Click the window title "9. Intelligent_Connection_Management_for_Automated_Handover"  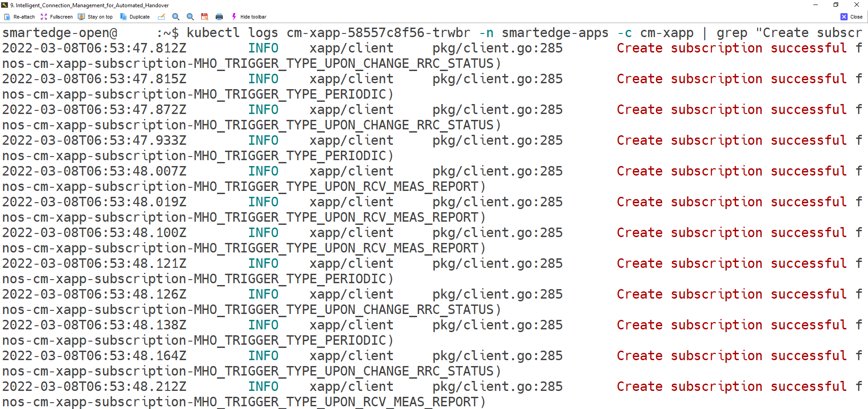click(x=90, y=5)
